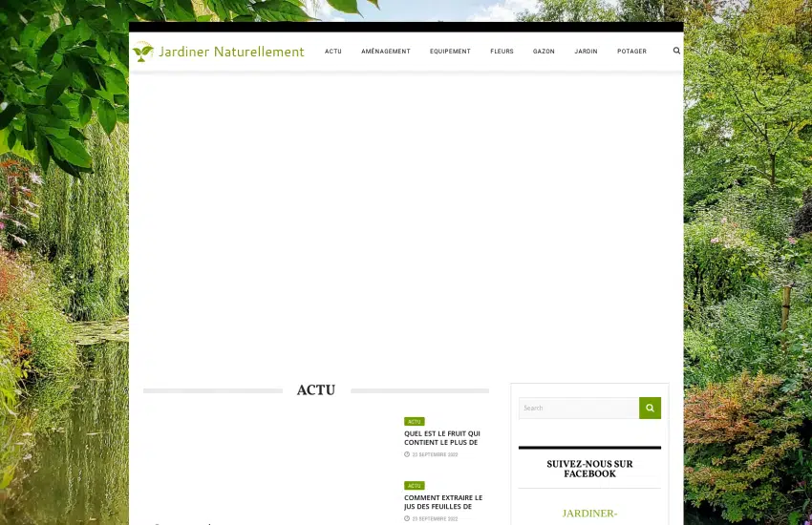The width and height of the screenshot is (812, 525).
Task: Click the clock icon beside the first article's date
Action: pos(407,454)
